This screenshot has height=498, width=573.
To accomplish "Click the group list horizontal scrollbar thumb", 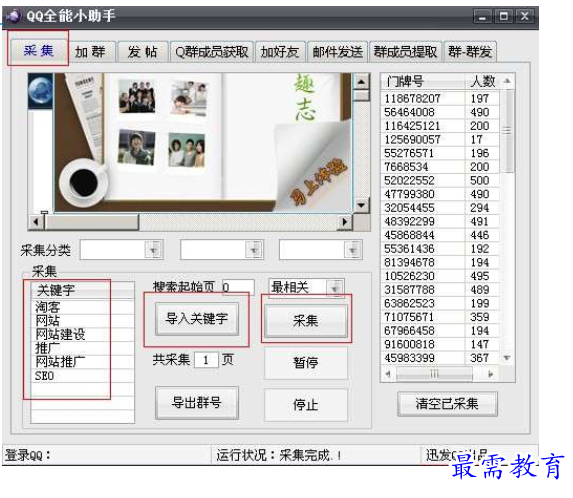I will coord(434,374).
